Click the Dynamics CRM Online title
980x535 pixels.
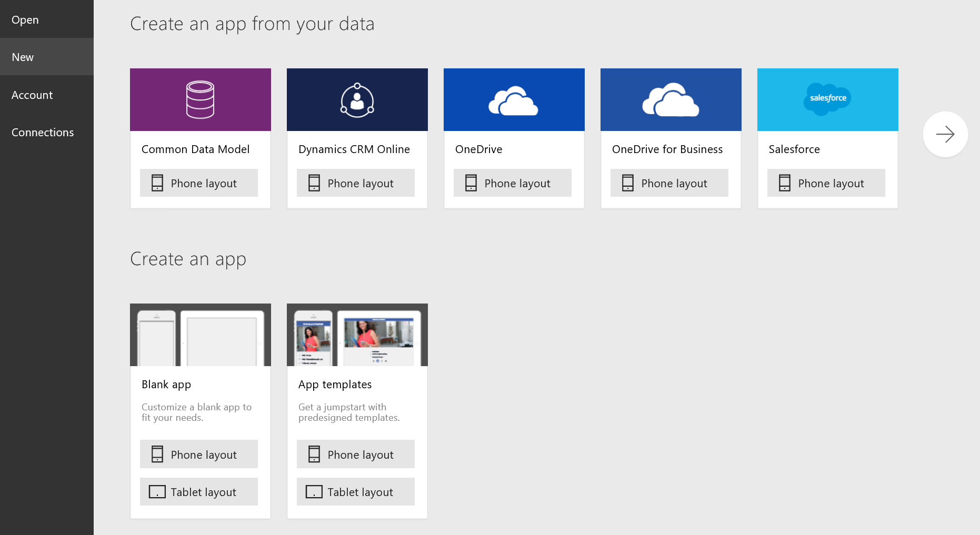click(354, 149)
